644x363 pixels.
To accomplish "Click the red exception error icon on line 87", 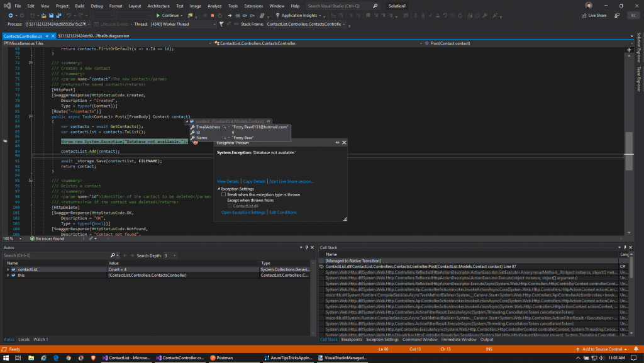I will 195,142.
